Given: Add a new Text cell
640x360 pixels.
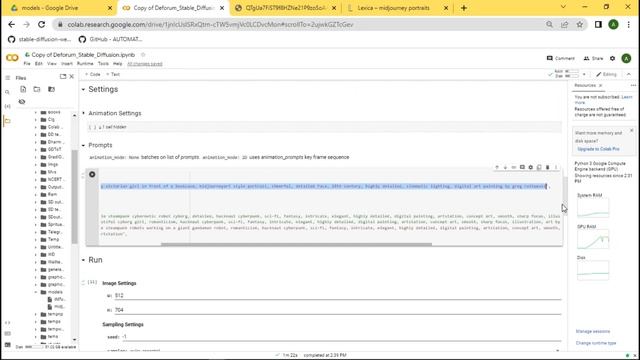Looking at the screenshot, I should [x=113, y=74].
